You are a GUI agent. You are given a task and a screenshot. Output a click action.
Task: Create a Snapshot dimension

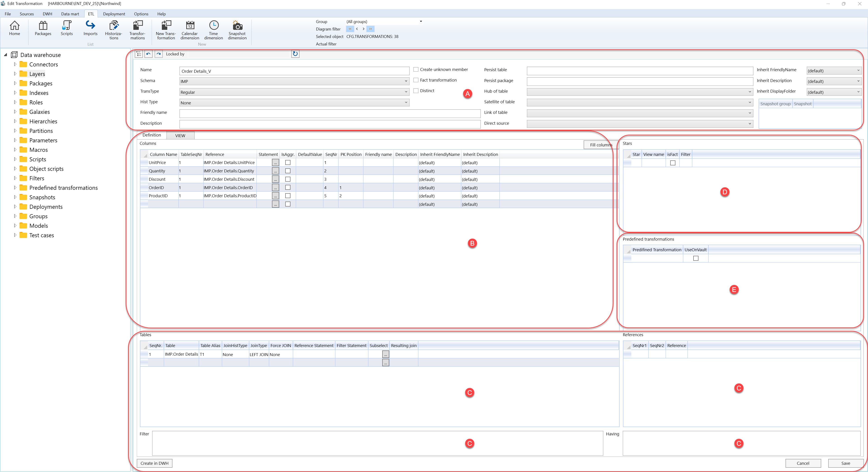(x=237, y=30)
